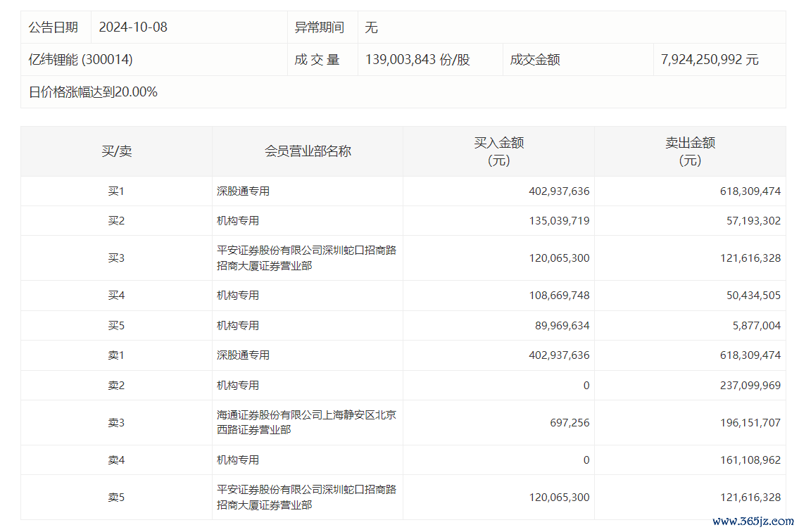Select the 0 buy amount in 卖4 row

pyautogui.click(x=586, y=460)
